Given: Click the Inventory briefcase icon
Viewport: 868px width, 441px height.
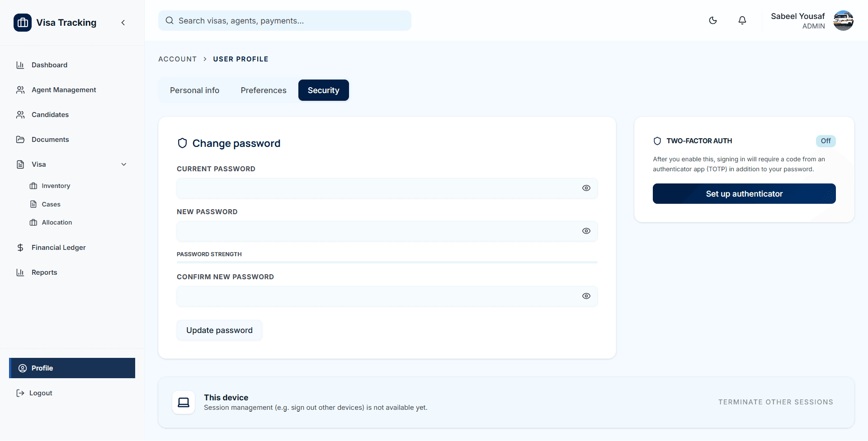Looking at the screenshot, I should click(33, 186).
